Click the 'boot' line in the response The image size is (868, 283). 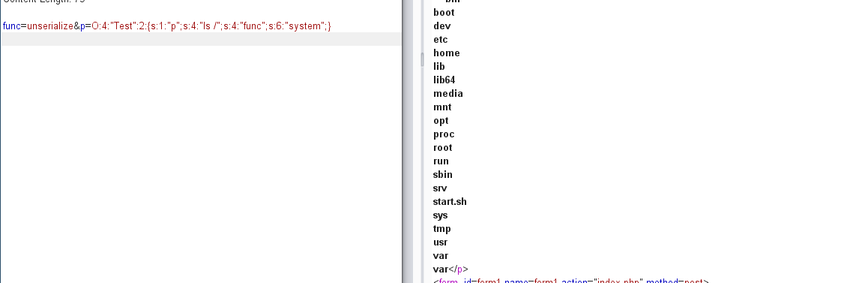pos(444,13)
